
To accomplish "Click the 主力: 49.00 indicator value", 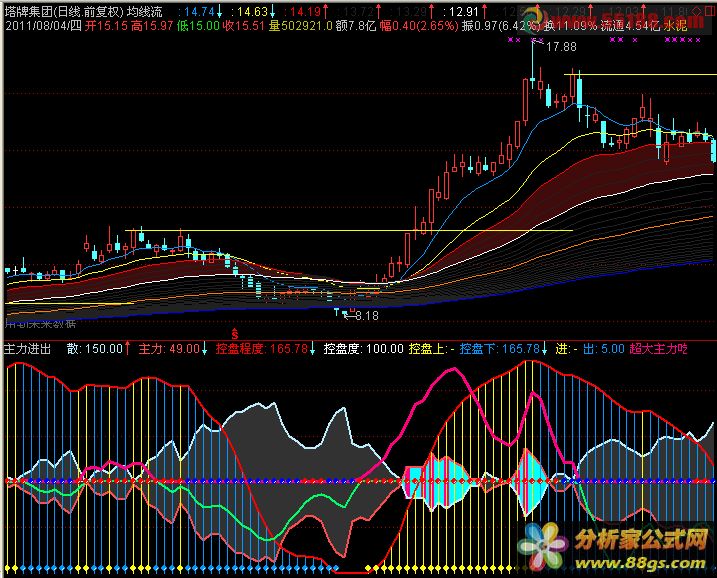I will (169, 349).
